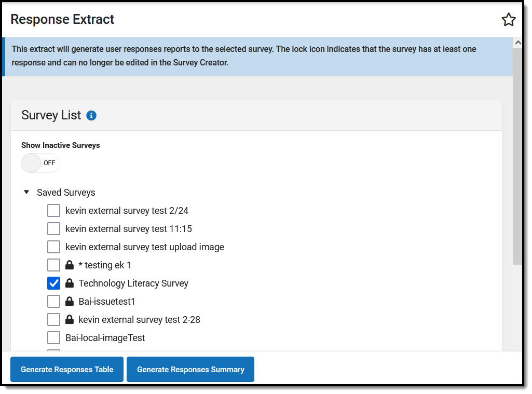This screenshot has height=394, width=532.
Task: Select the Bai-local-imageTest checkbox
Action: [x=53, y=338]
